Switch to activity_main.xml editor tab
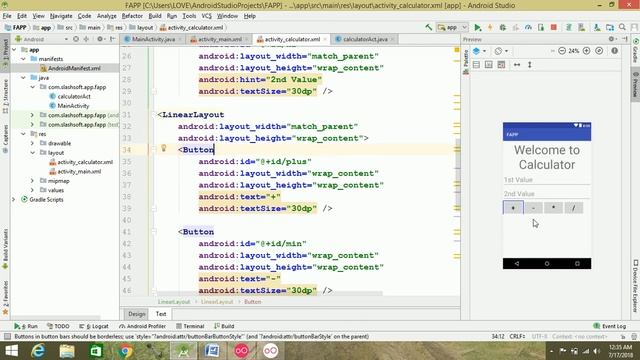Viewport: 640px width, 360px height. coord(220,39)
